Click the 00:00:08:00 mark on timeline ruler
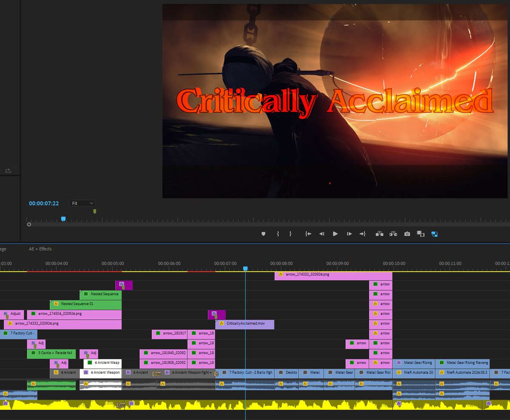The width and height of the screenshot is (510, 420). coord(281,263)
